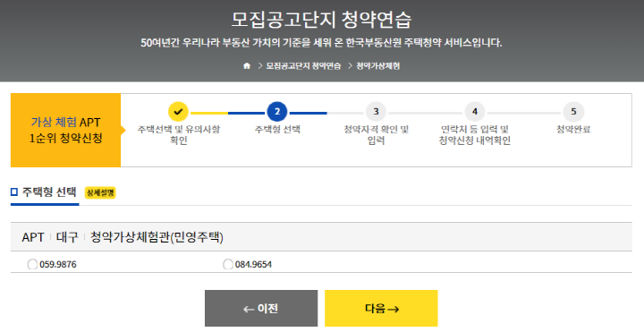Click the 다음 next button
Screen dimensions: 644x332
point(381,308)
